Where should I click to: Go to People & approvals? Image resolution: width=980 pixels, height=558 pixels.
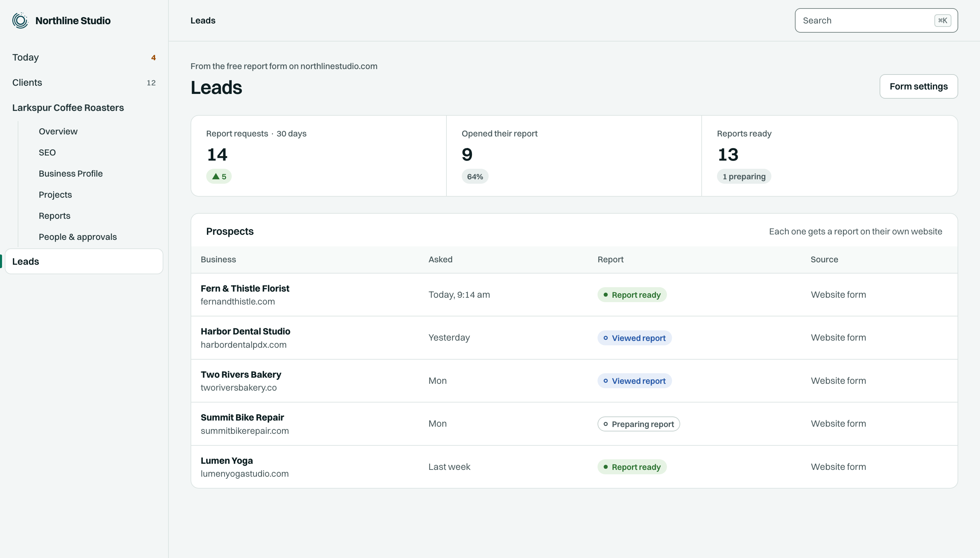[x=78, y=237]
